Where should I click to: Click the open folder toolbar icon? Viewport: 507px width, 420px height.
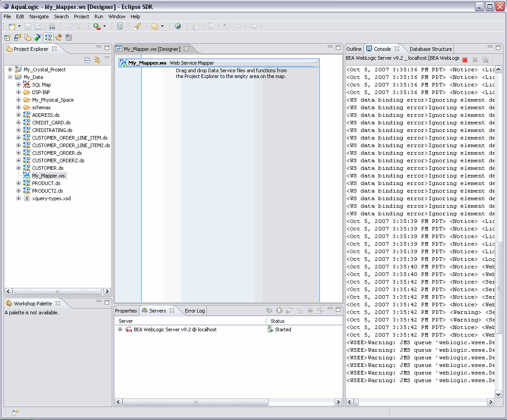pyautogui.click(x=155, y=27)
